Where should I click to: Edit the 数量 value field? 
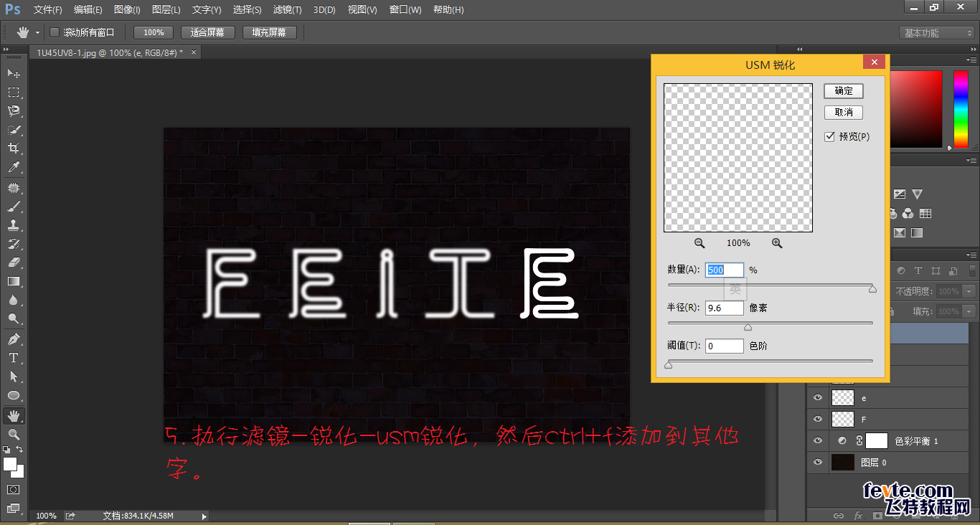724,270
